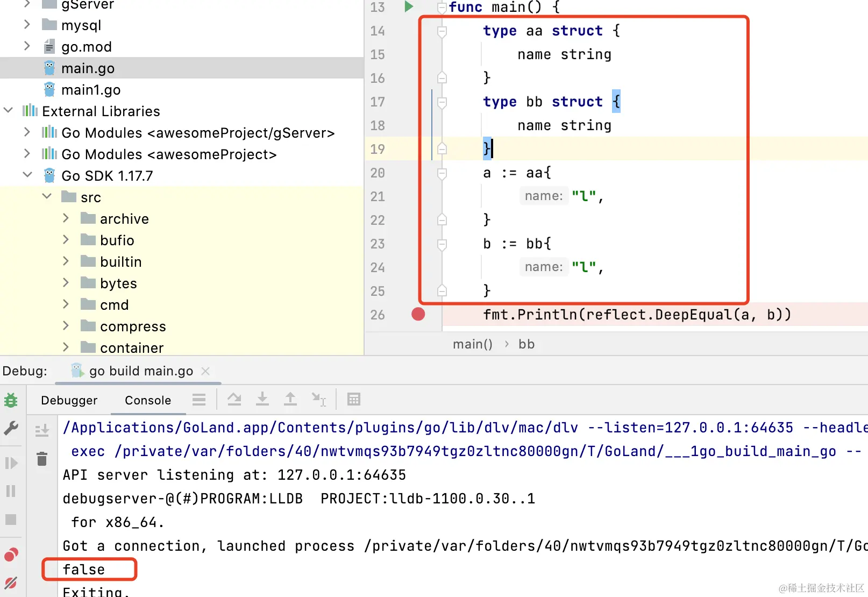
Task: Expand Go Modules <awesomeProject> chevron
Action: point(27,153)
